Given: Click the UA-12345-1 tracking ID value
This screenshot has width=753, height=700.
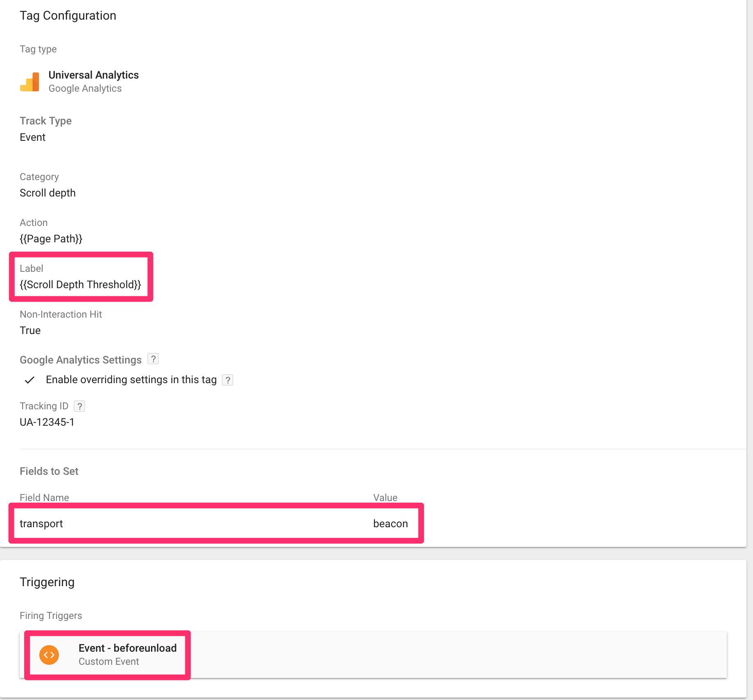Looking at the screenshot, I should 47,422.
